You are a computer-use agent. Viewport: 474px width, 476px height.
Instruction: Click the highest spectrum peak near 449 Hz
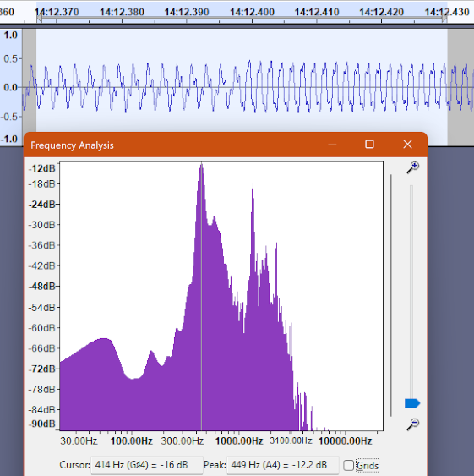click(x=201, y=166)
